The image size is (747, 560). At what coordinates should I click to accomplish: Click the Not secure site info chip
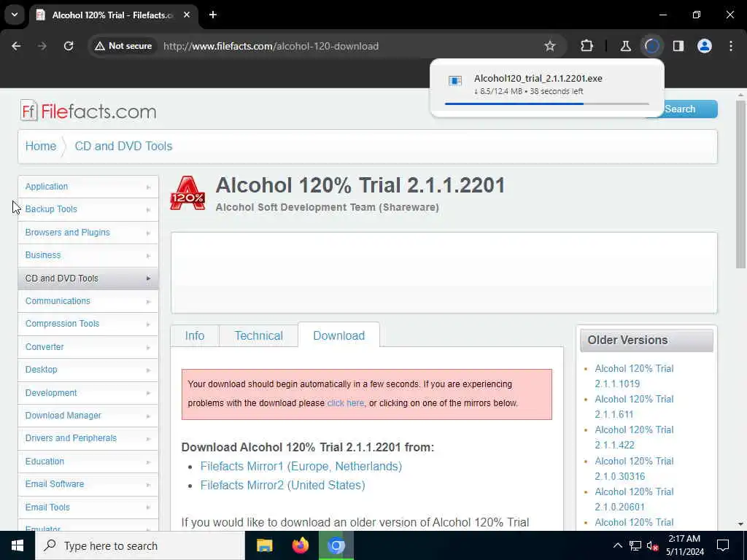coord(123,46)
